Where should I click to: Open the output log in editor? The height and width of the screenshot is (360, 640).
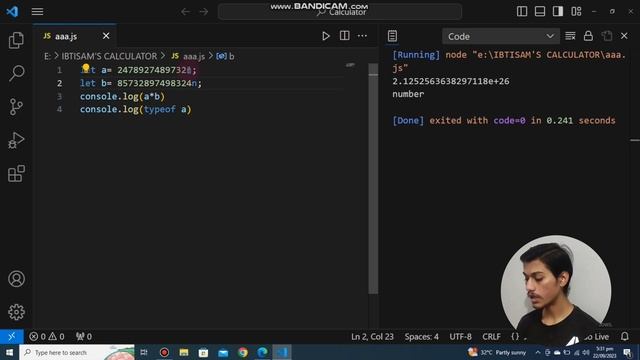[607, 36]
